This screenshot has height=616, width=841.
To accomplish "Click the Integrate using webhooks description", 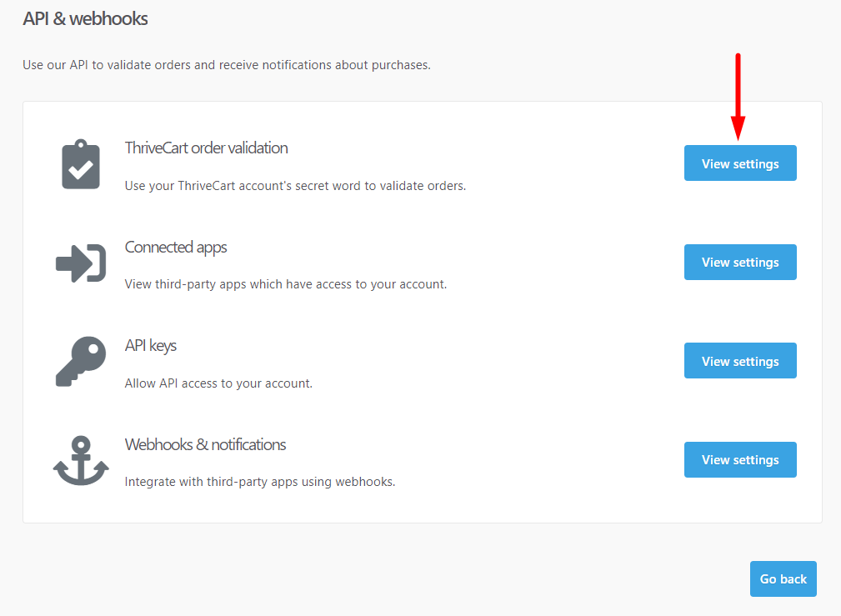I will [x=260, y=482].
